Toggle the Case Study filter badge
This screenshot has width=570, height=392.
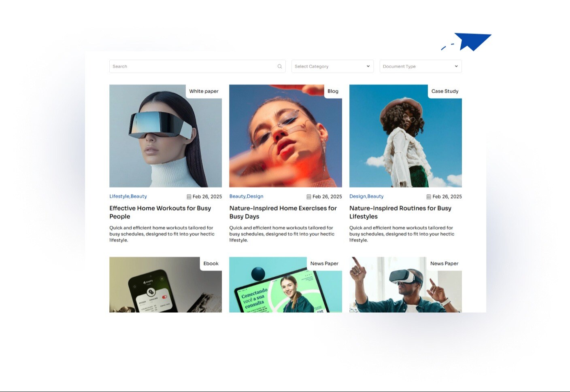pos(445,91)
